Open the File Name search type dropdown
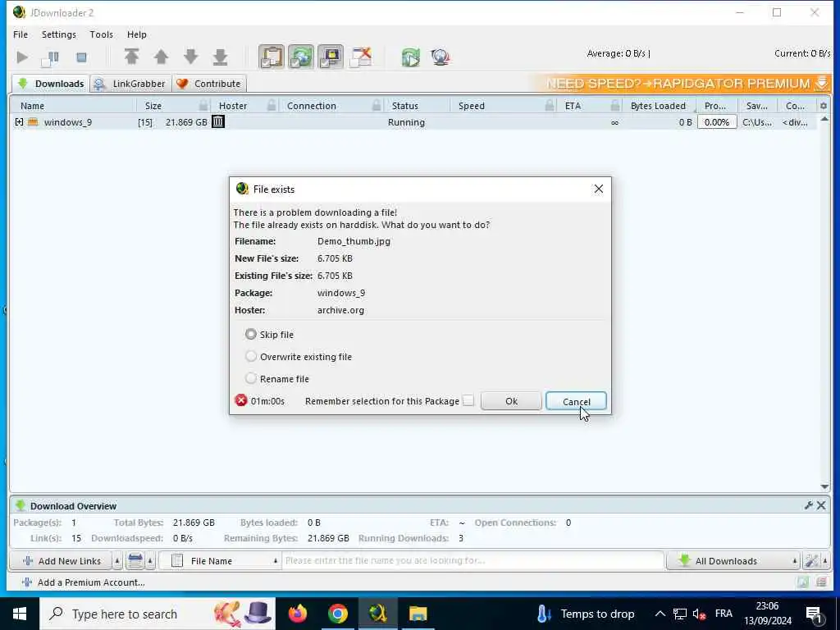Screen dimensions: 840x630 click(x=220, y=561)
